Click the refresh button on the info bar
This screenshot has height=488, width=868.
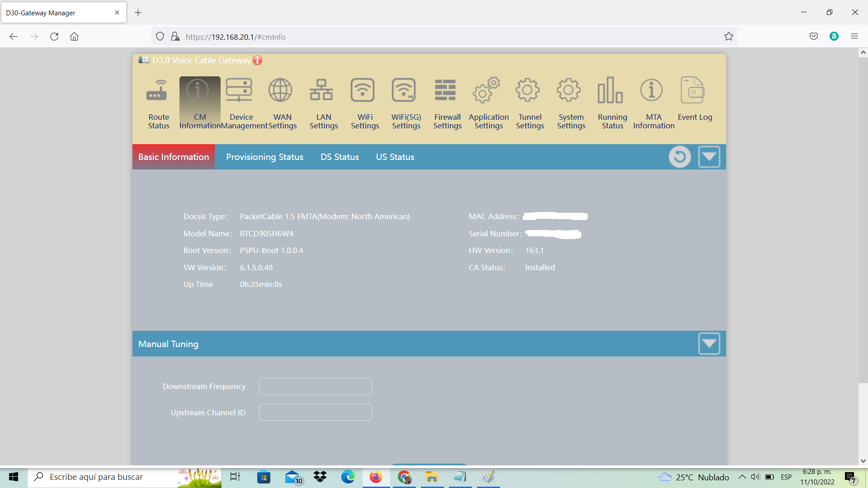click(x=679, y=157)
